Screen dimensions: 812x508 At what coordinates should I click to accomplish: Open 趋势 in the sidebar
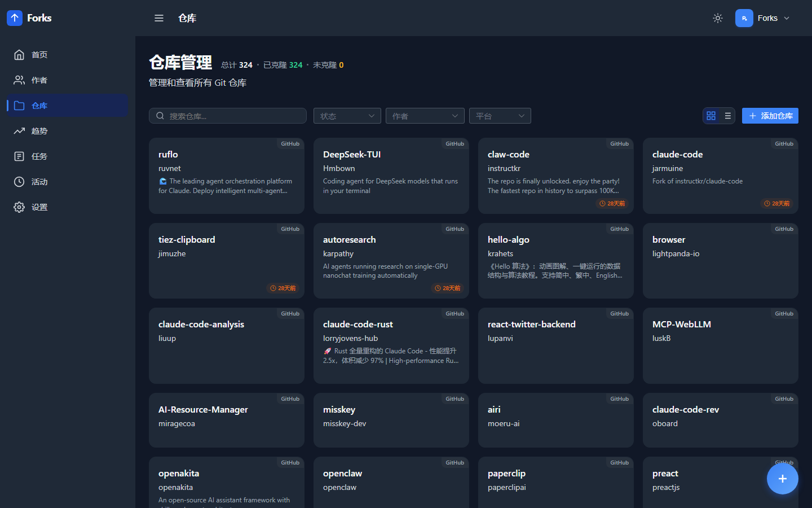click(68, 131)
